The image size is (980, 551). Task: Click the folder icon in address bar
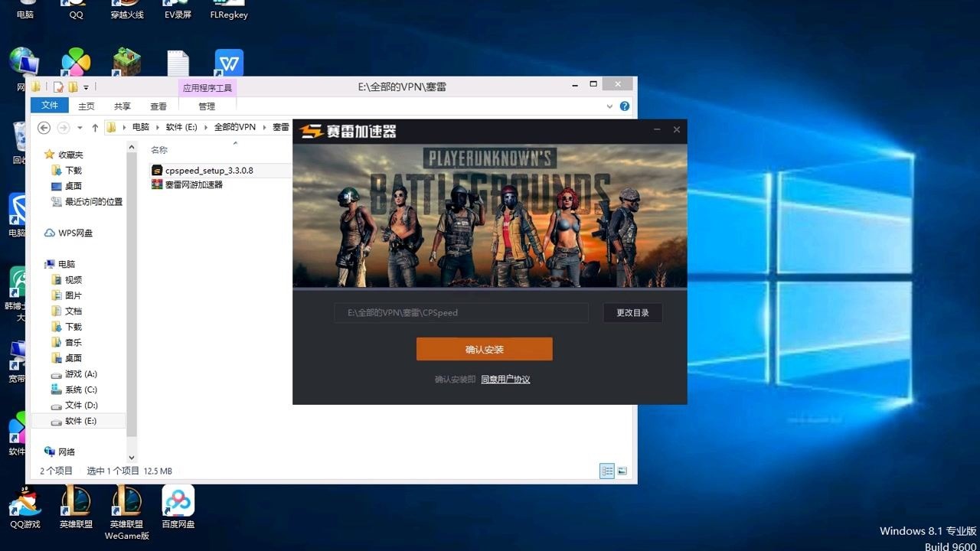click(111, 127)
